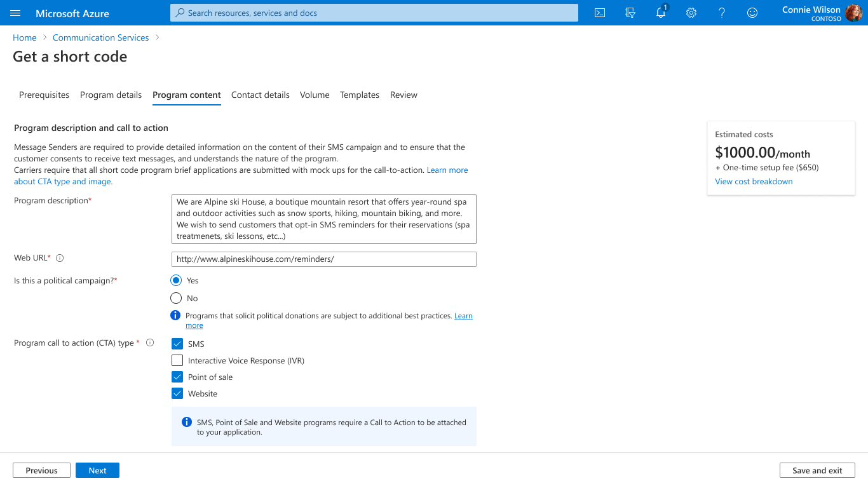Click the Save and exit button

pyautogui.click(x=817, y=470)
